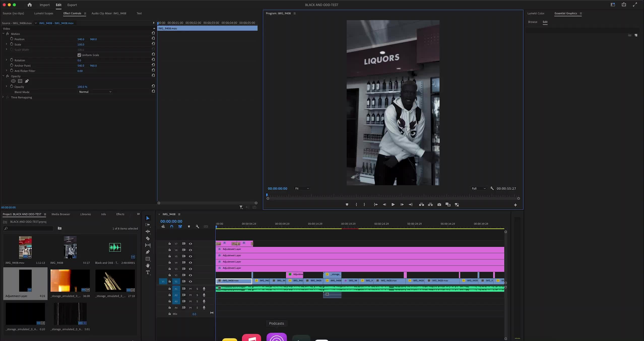
Task: Uncheck the Uniform Scale checkbox
Action: 79,55
